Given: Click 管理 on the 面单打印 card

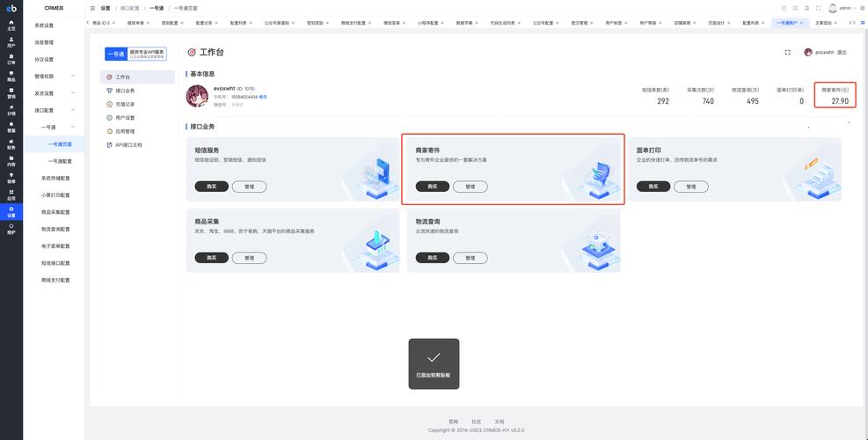Looking at the screenshot, I should click(x=691, y=187).
